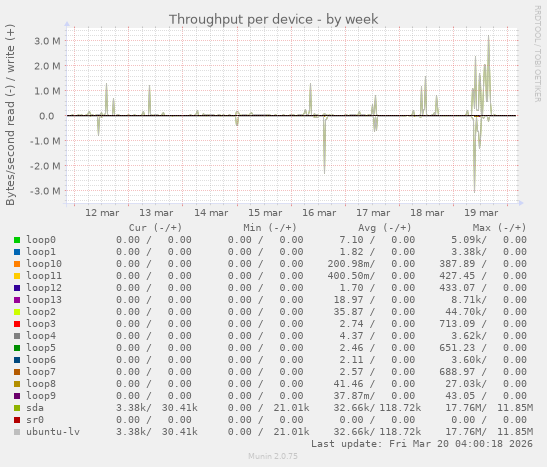
Task: Select the loop5 legend label
Action: (41, 348)
